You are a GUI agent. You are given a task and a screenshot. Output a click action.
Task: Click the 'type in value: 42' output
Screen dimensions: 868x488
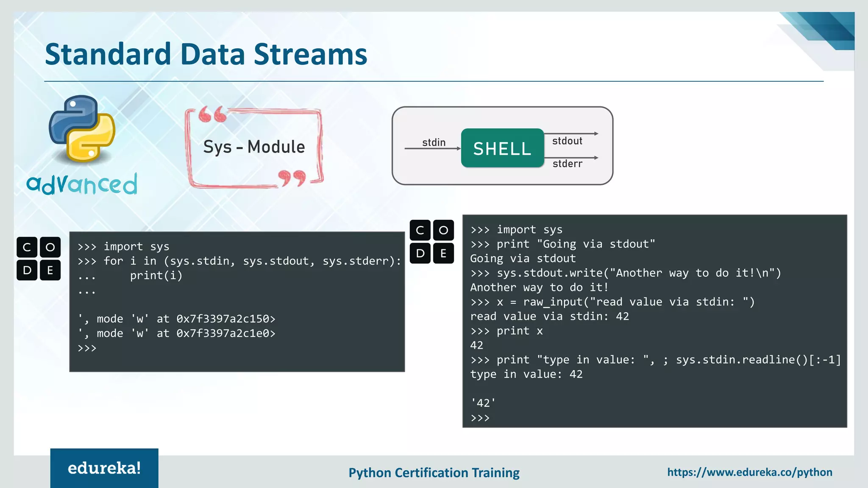tap(526, 374)
